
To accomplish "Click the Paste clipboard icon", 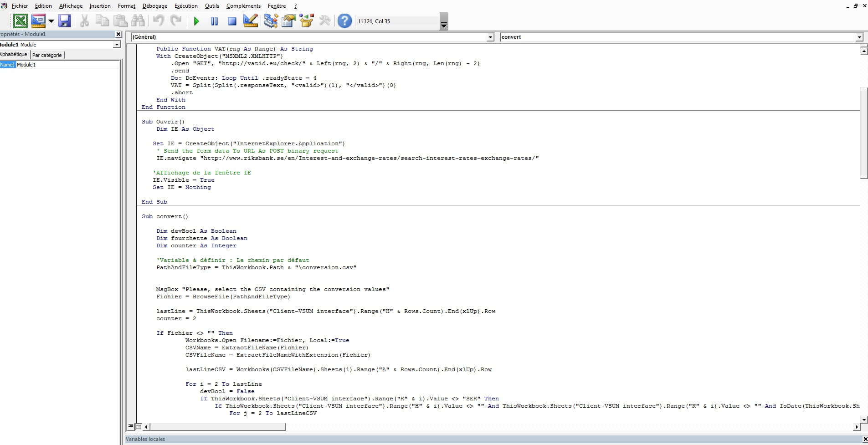I will click(x=120, y=21).
